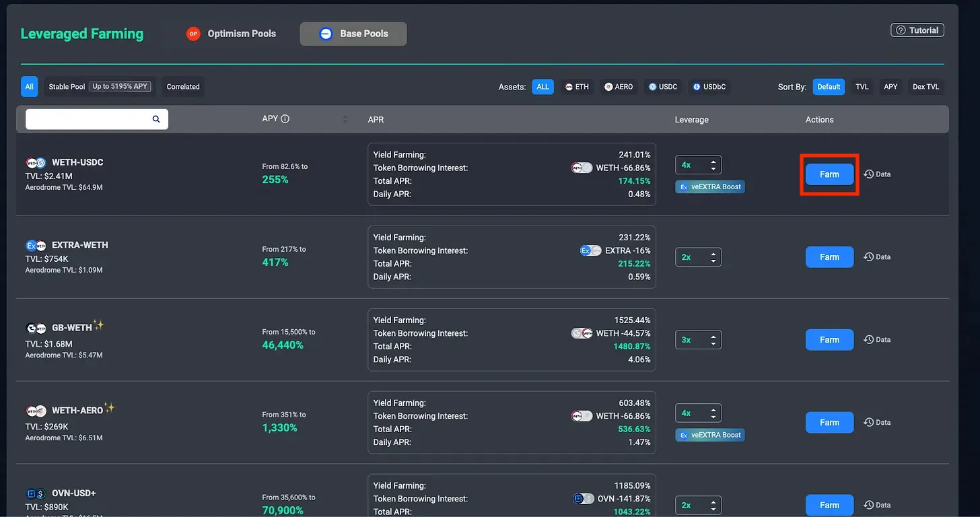Choose TVL in the Sort By options
Image resolution: width=980 pixels, height=517 pixels.
click(862, 87)
